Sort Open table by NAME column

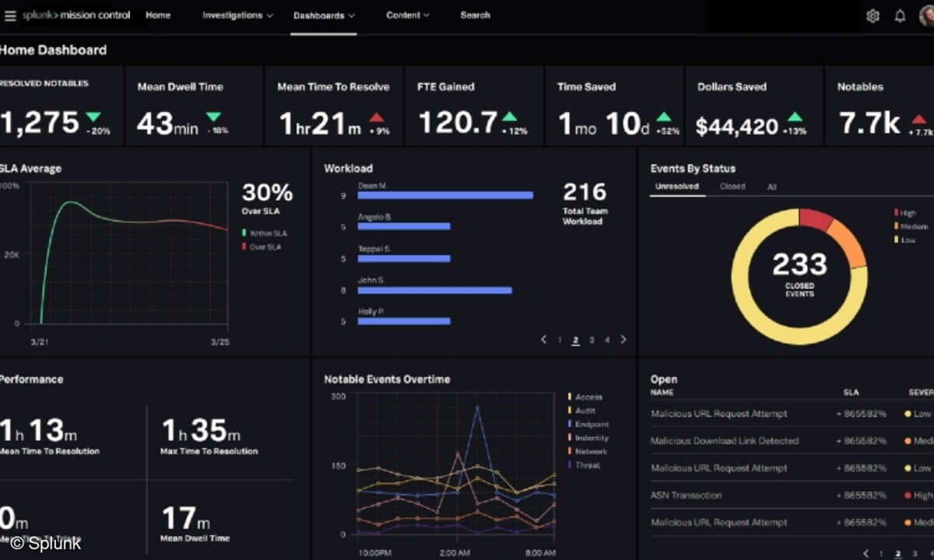point(662,393)
